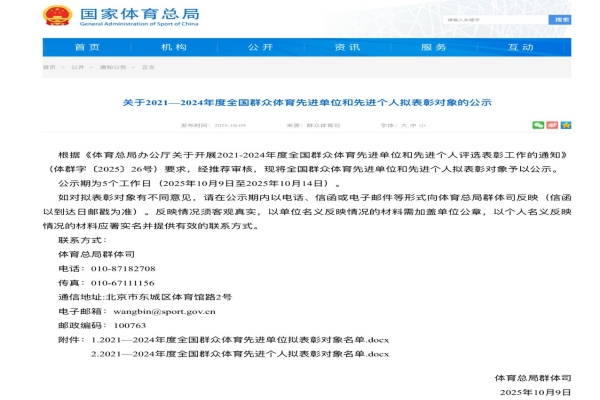This screenshot has width=600, height=400.
Task: Select the 公开 navigation tab
Action: 260,47
